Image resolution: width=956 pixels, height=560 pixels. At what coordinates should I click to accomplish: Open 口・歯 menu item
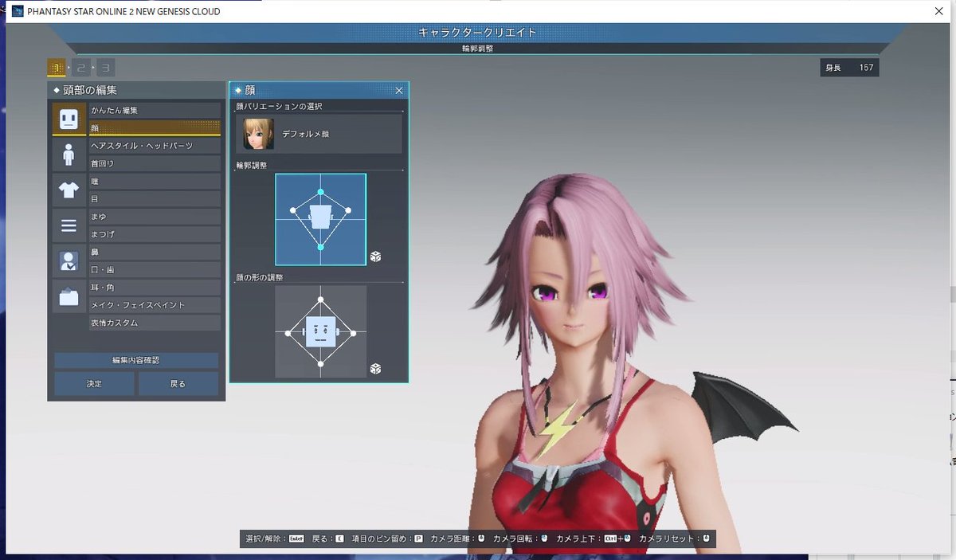click(x=155, y=269)
